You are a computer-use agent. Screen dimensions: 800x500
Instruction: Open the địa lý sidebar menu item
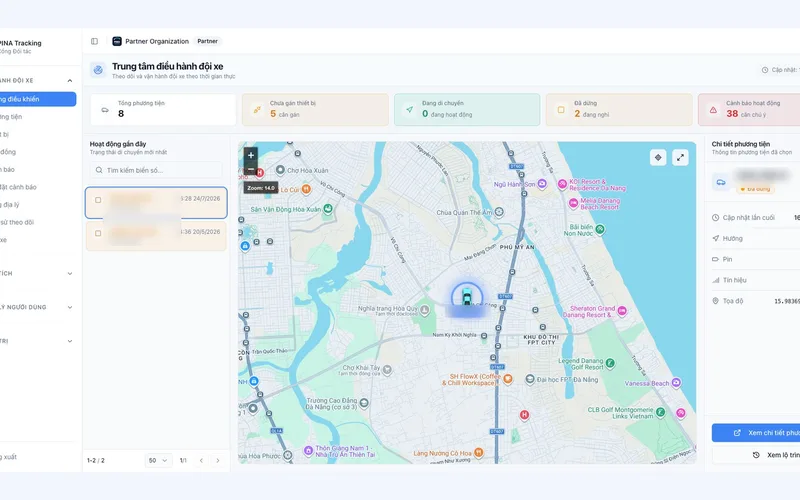tap(37, 205)
